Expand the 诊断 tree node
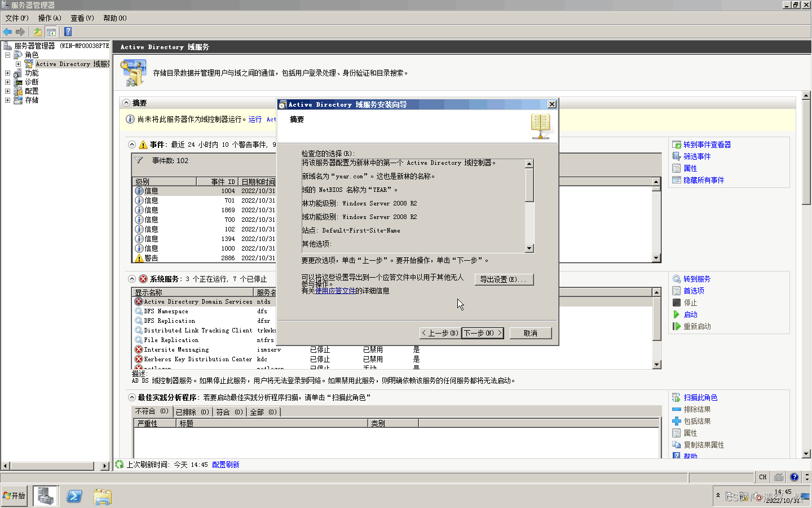The image size is (812, 508). [7, 82]
